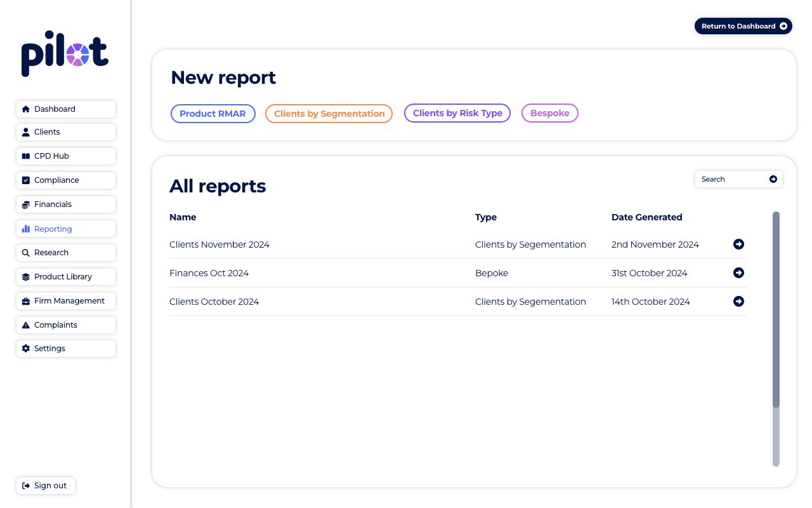The image size is (812, 508).
Task: Click the New report heading
Action: click(x=223, y=77)
